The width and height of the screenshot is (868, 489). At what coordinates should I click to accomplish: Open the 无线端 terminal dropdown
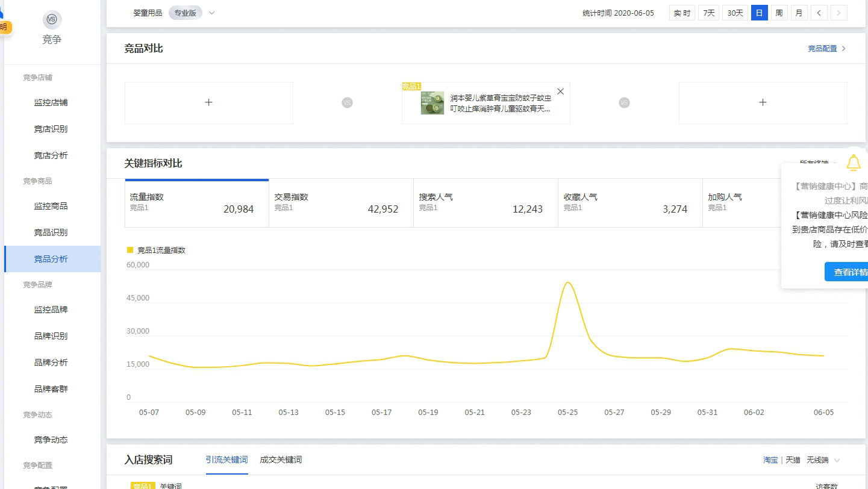click(823, 460)
